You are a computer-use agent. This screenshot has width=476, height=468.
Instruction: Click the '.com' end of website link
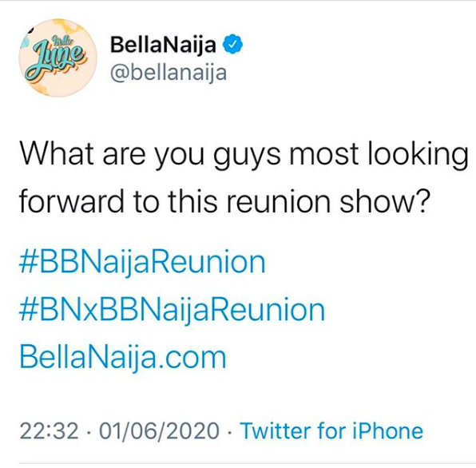(x=192, y=358)
